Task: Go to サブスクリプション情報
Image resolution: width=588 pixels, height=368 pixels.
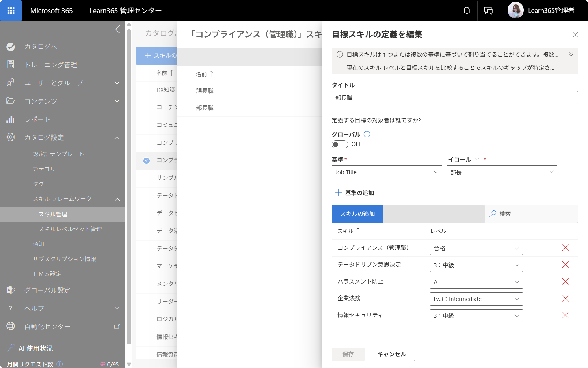Action: tap(64, 259)
